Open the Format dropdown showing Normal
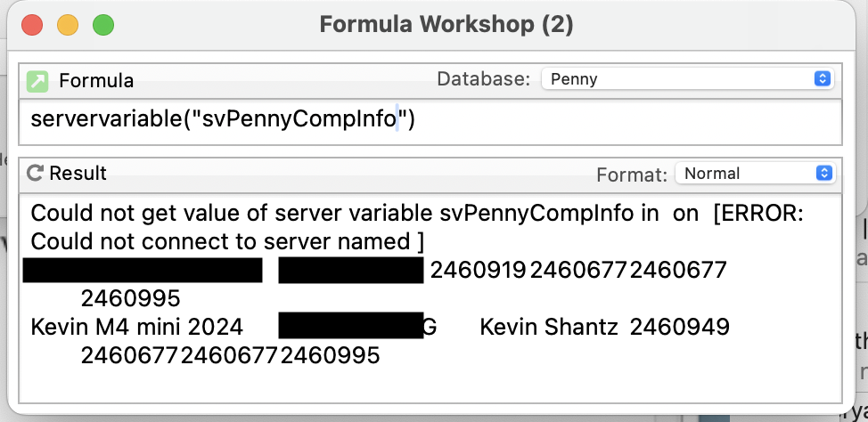The width and height of the screenshot is (868, 422). (753, 174)
